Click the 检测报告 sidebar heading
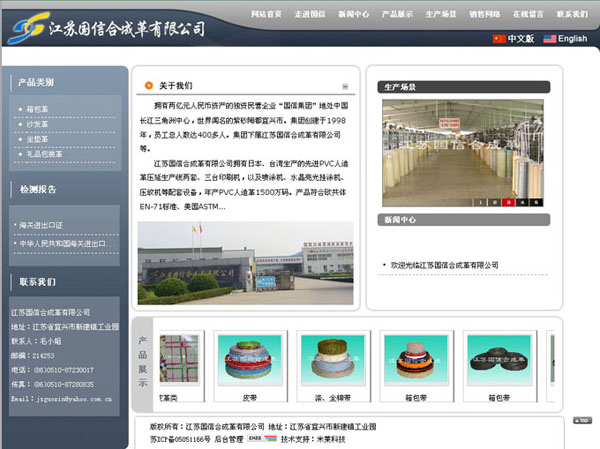Screen dimensions: 600x449 coord(38,189)
